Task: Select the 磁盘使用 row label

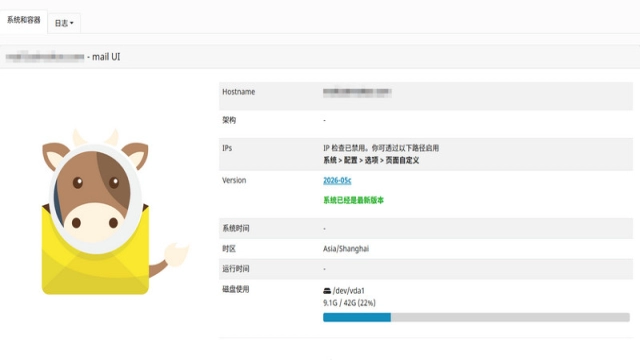Action: 236,289
